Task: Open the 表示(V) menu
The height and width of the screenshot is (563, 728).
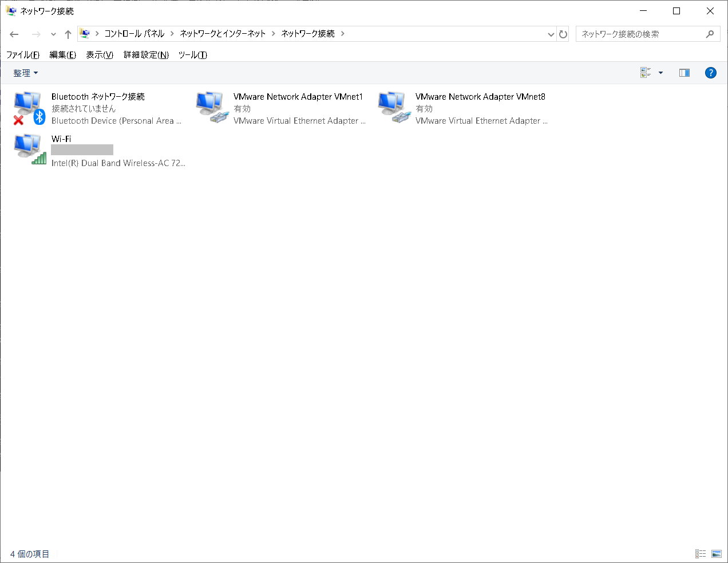Action: point(100,55)
